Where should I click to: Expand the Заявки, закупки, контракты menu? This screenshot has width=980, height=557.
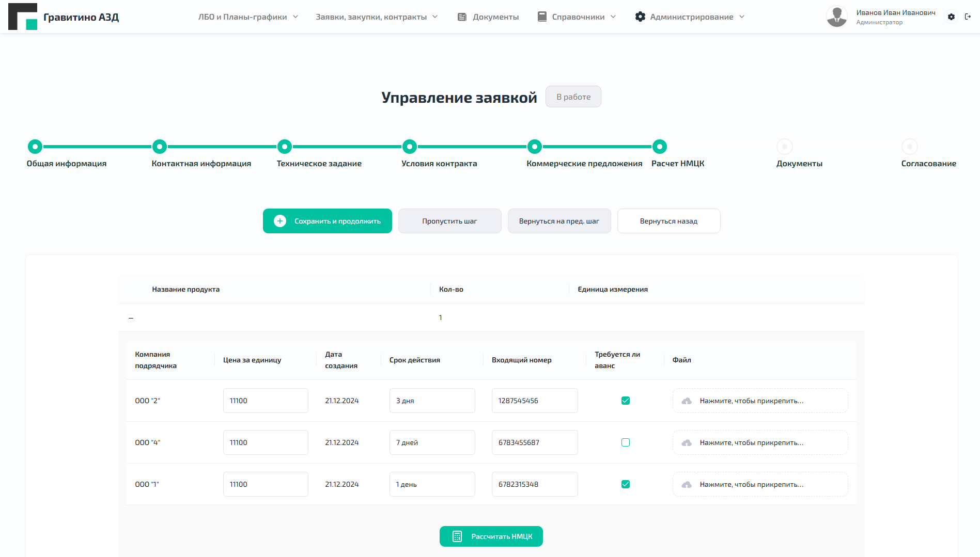376,16
